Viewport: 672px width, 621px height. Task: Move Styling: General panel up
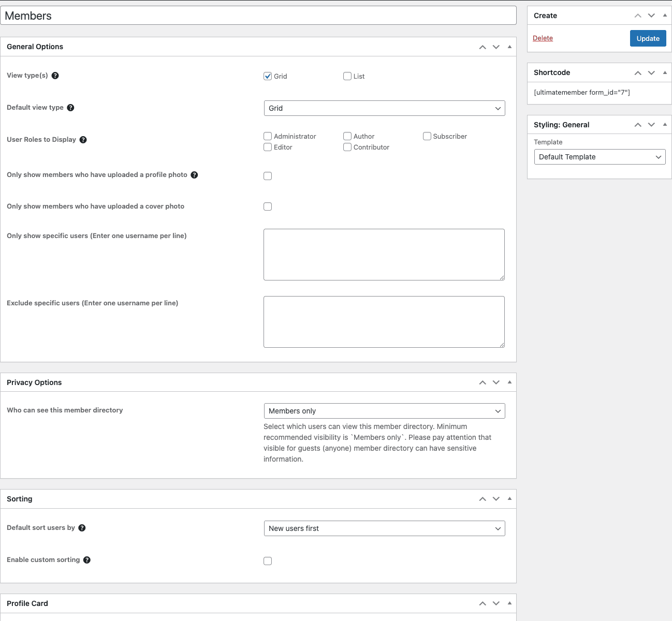tap(638, 125)
